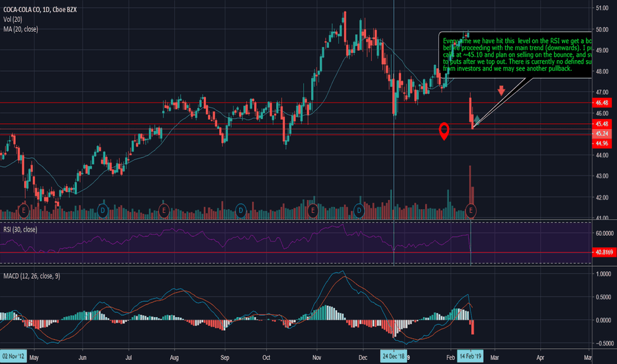Click the 48.00 price axis value

[602, 71]
